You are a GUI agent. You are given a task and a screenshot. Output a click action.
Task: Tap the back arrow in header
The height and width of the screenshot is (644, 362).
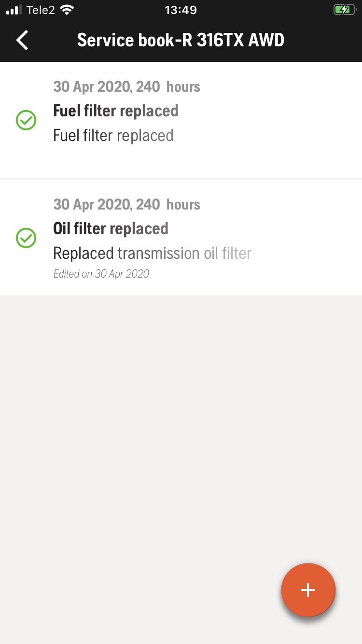(23, 40)
